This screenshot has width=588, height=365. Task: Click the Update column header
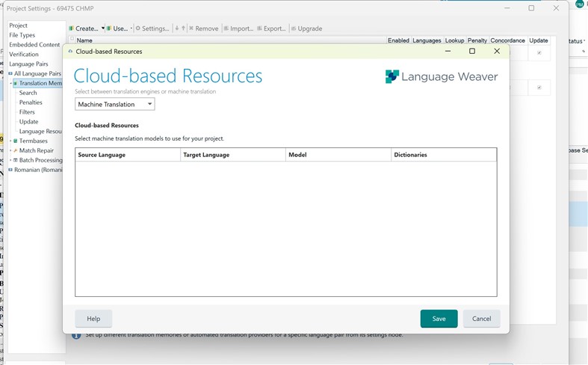539,40
